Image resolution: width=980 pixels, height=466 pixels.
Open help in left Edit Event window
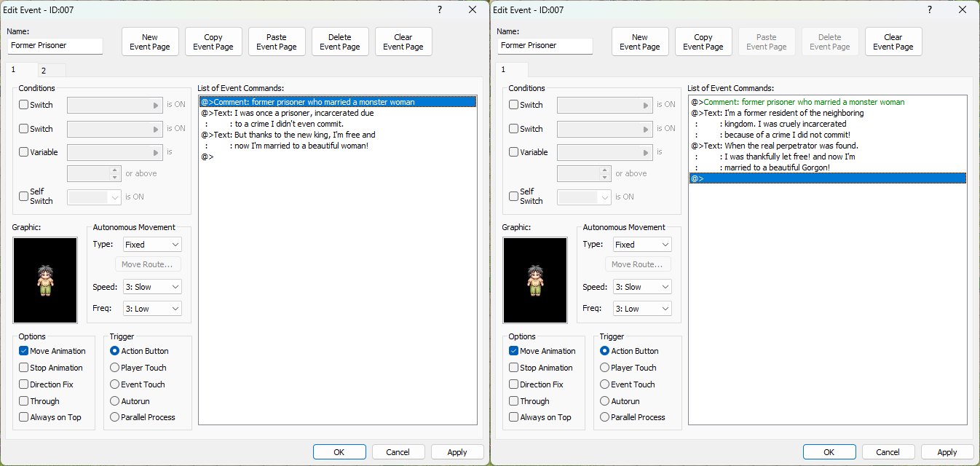[440, 9]
